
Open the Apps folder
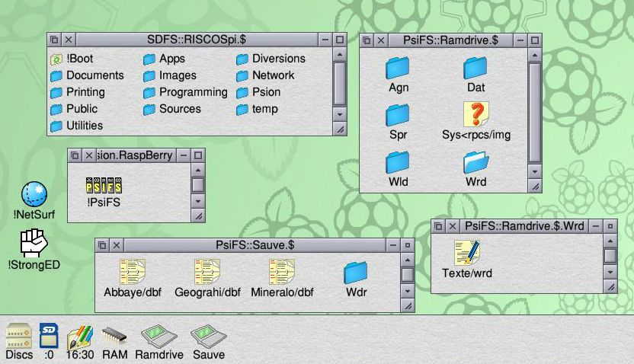(164, 59)
